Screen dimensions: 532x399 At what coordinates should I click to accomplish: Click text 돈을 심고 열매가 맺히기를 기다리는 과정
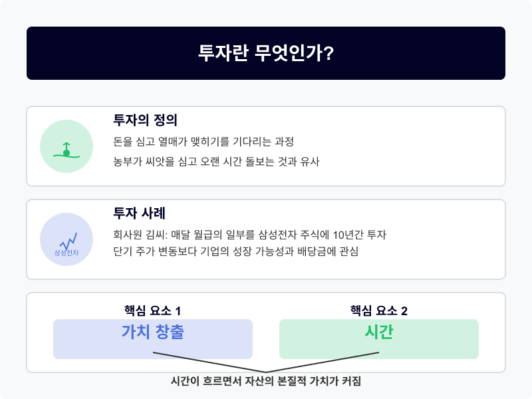click(x=203, y=142)
